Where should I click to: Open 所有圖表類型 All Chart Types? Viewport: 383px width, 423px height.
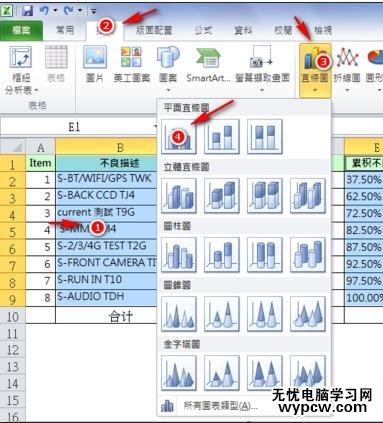(221, 406)
